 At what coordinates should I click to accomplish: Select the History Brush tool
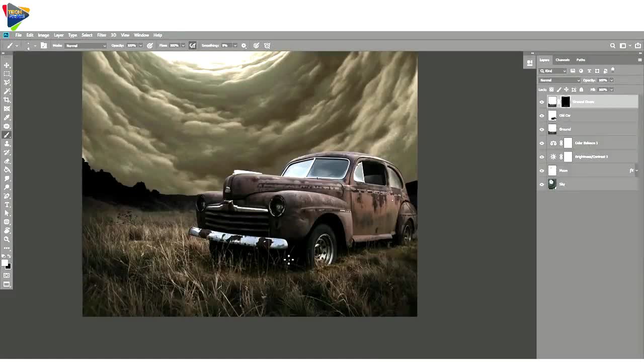pos(7,152)
